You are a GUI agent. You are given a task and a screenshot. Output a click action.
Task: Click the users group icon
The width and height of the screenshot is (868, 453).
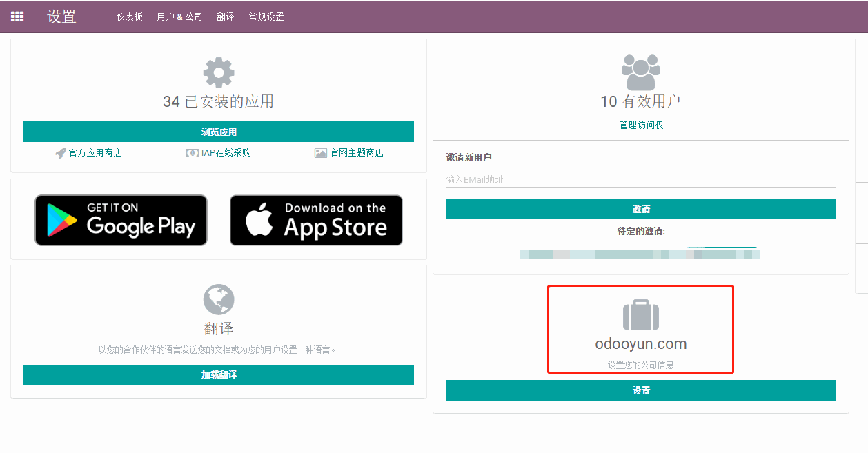[x=641, y=72]
